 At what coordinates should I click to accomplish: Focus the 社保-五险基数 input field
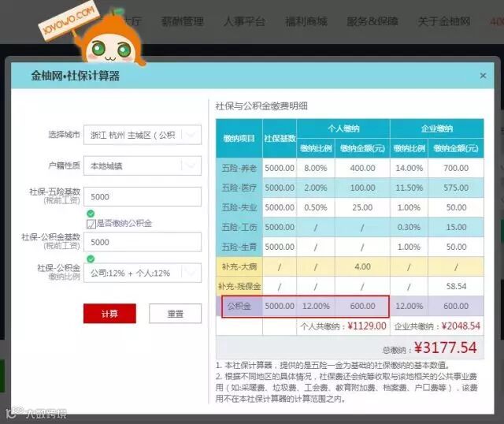(143, 196)
